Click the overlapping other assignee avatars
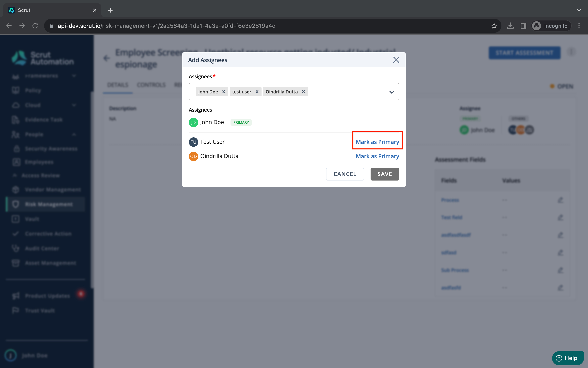588x368 pixels. pyautogui.click(x=521, y=130)
